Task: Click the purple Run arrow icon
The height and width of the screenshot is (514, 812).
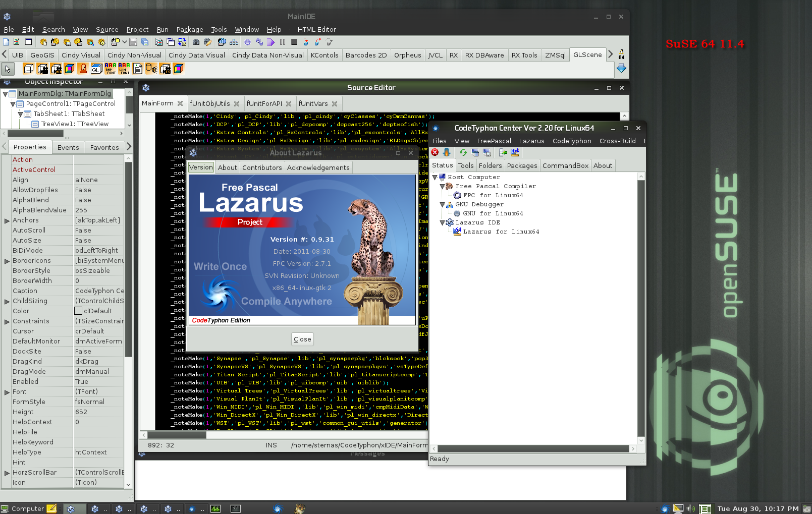Action: 271,42
